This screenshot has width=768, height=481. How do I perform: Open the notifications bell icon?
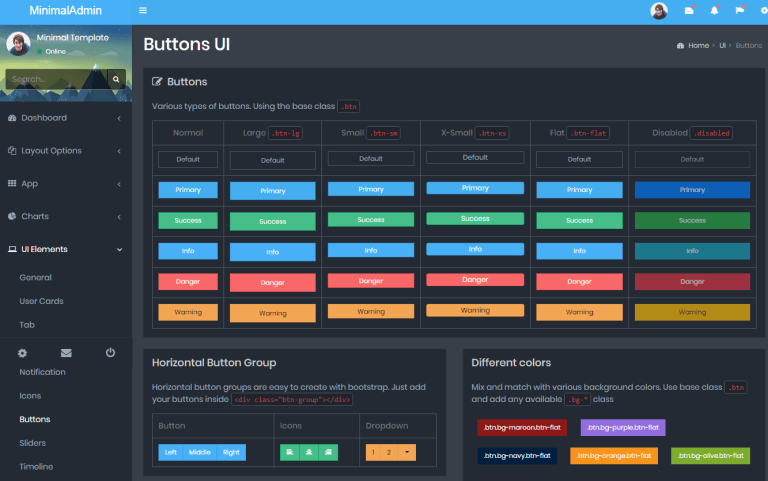pyautogui.click(x=715, y=10)
